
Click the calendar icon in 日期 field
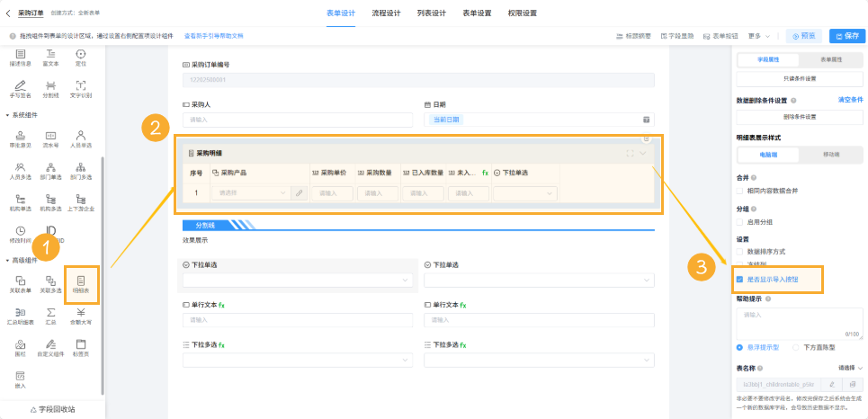click(x=646, y=120)
